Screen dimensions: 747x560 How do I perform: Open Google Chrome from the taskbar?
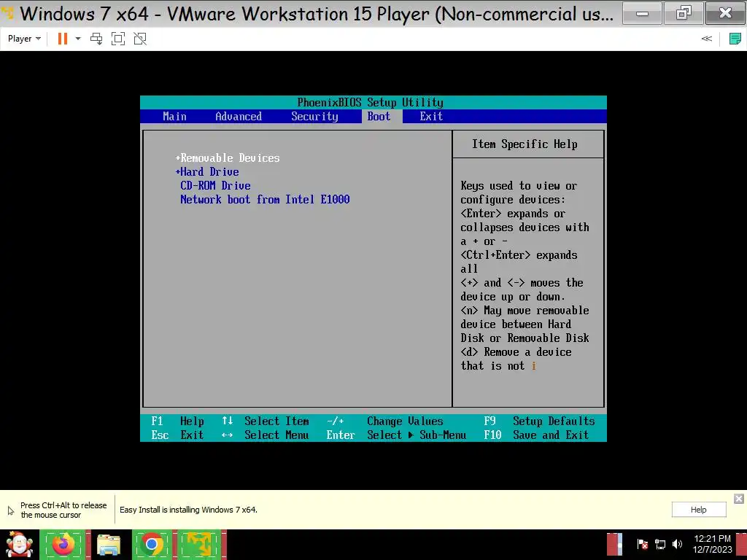click(152, 545)
